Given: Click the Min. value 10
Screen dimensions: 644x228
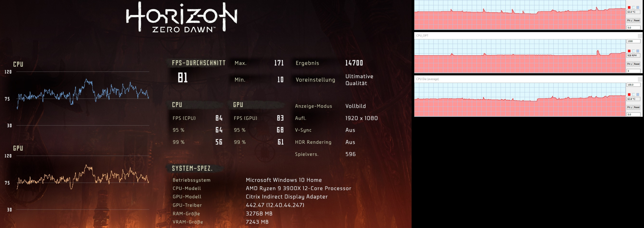Looking at the screenshot, I should (280, 80).
